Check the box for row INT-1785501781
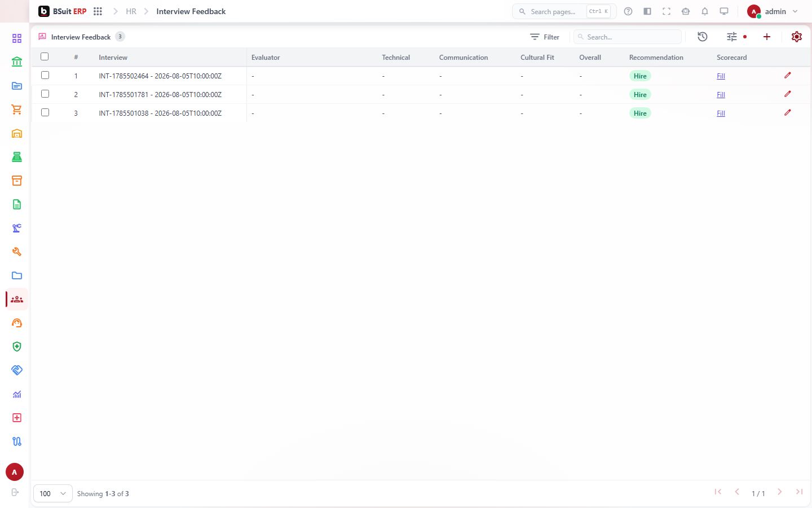Screen dimensions: 812x508 45,94
